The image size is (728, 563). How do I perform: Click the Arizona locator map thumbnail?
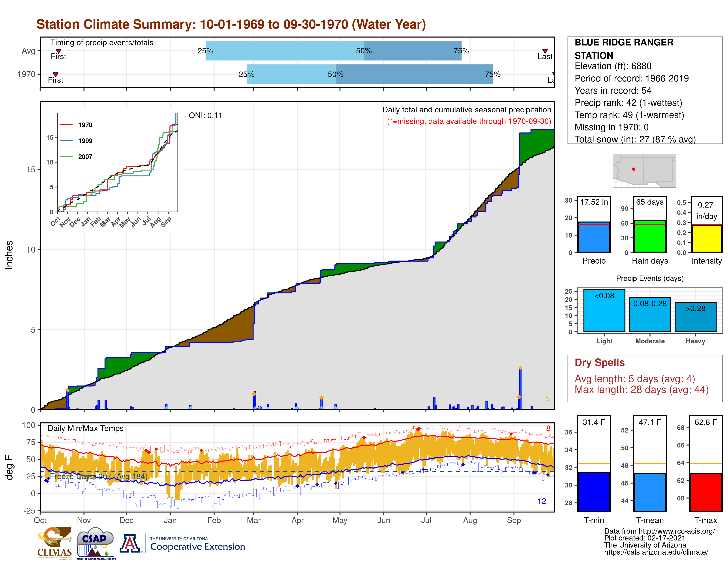[x=644, y=170]
